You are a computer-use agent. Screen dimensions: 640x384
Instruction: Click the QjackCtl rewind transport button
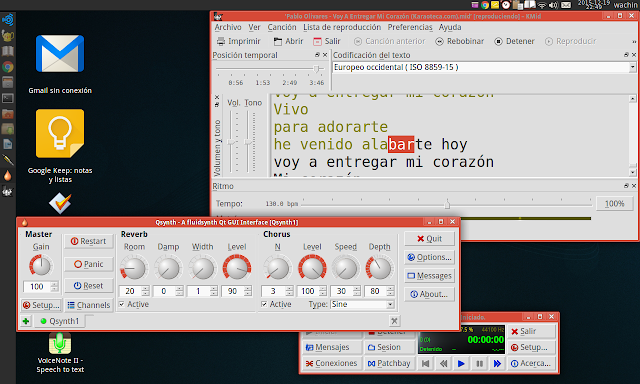tap(444, 363)
